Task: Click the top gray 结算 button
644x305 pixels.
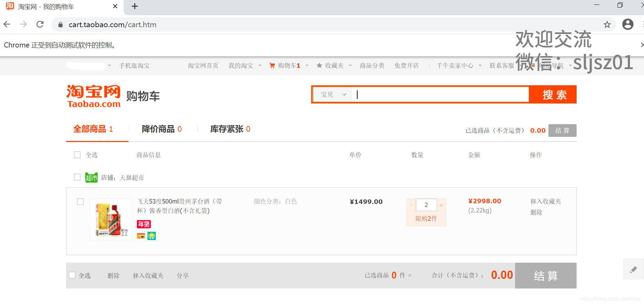Action: tap(562, 130)
